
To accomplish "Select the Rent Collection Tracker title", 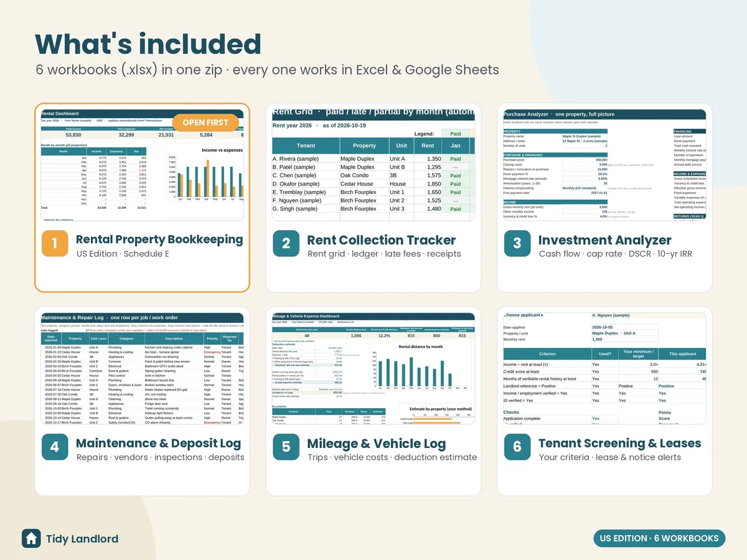I will (x=382, y=240).
